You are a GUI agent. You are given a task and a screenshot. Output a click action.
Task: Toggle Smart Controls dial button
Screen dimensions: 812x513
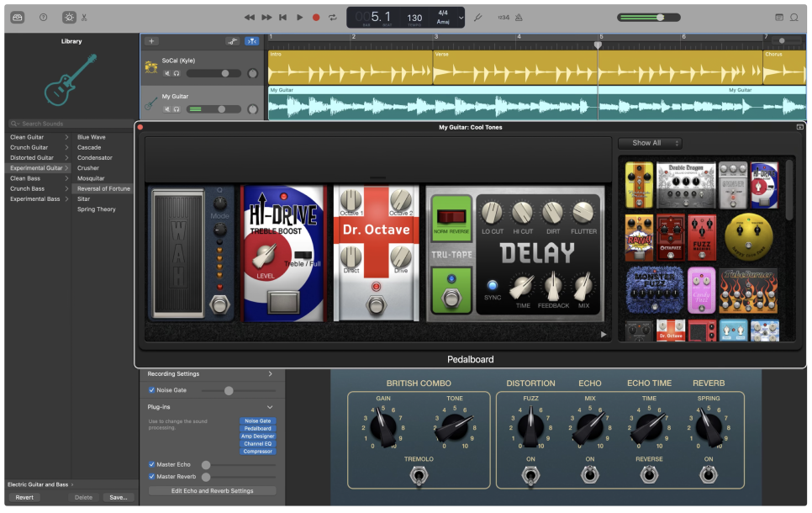pos(69,17)
